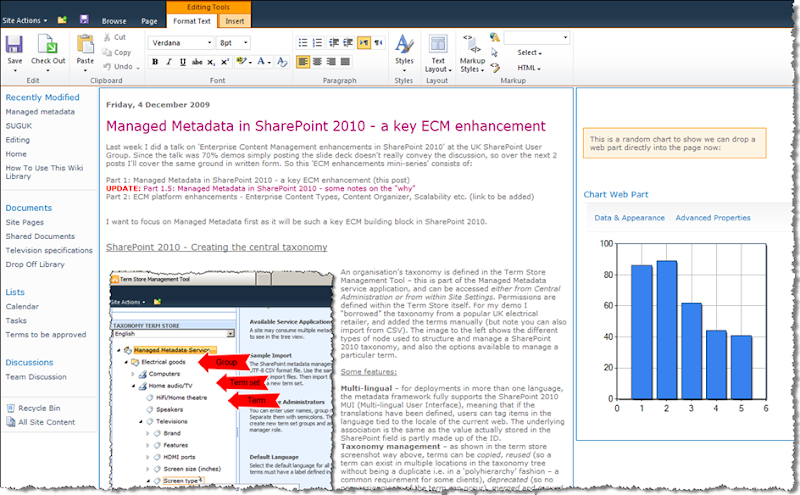The height and width of the screenshot is (495, 800).
Task: Toggle superscript formatting
Action: tap(224, 62)
